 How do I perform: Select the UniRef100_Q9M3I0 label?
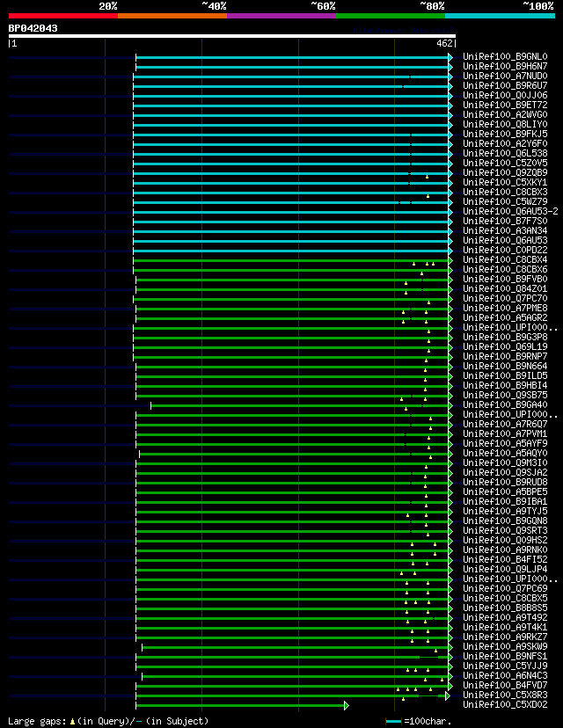505,462
